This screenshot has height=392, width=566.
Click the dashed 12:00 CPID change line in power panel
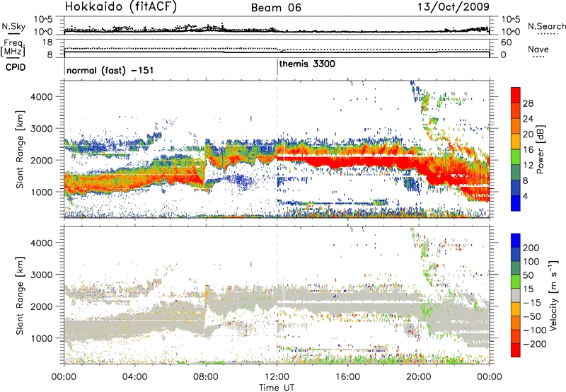[x=277, y=149]
